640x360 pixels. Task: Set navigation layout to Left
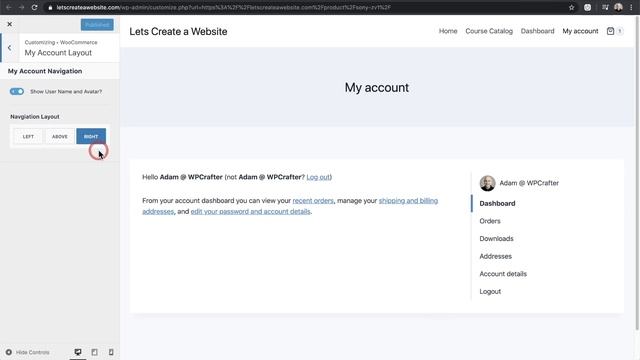28,136
